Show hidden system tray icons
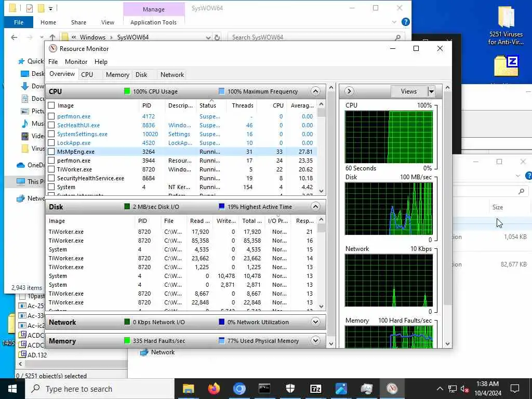Viewport: 532px width, 399px height. click(x=440, y=389)
